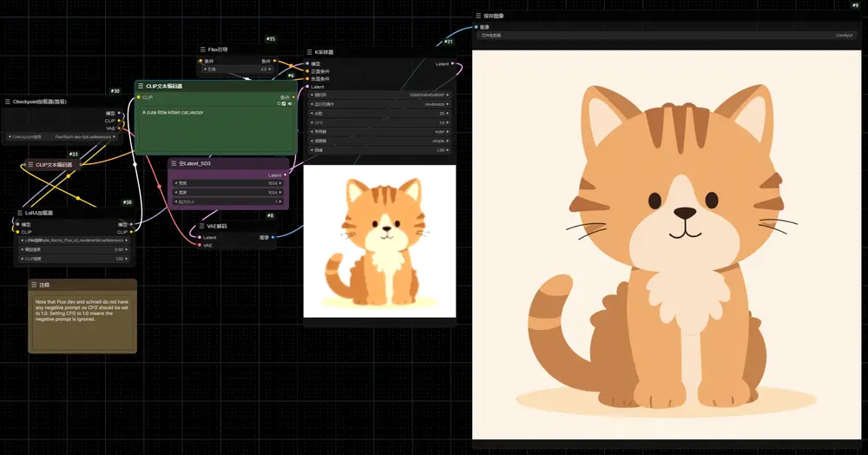Open the green CLIP文本编码器 node menu icon
Screen dimensions: 868x455
[x=141, y=86]
